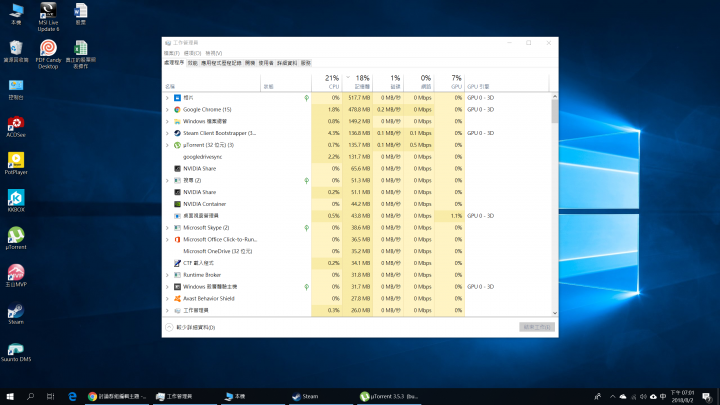Viewport: 720px width, 405px height.
Task: Click the Microsoft Office Click-to-Run process icon
Action: [177, 240]
